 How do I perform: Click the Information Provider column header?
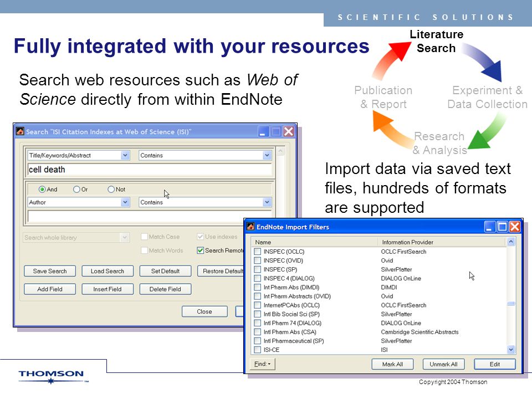[x=442, y=242]
